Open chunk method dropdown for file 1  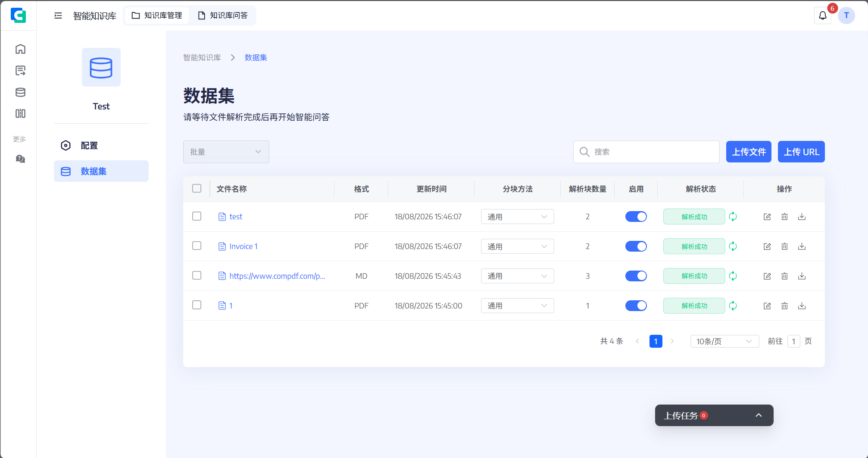tap(518, 306)
